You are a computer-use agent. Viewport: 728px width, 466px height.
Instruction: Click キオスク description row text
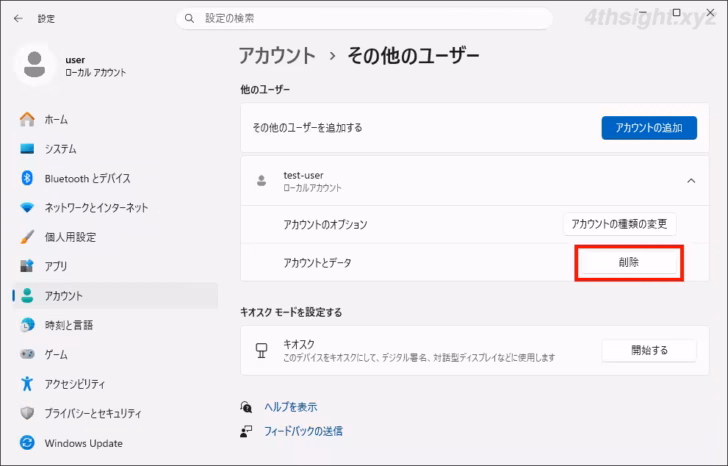coord(419,358)
